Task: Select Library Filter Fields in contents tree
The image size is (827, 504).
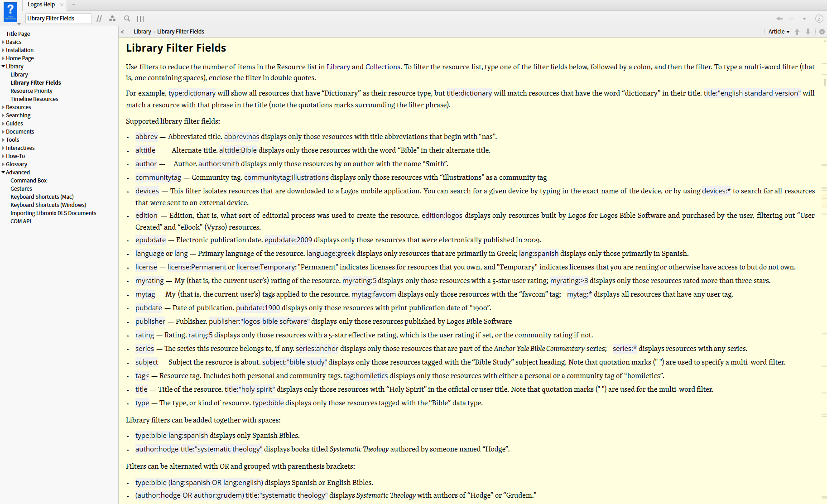Action: coord(36,83)
